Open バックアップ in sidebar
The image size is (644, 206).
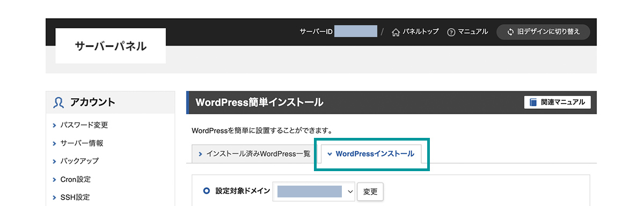(x=79, y=161)
